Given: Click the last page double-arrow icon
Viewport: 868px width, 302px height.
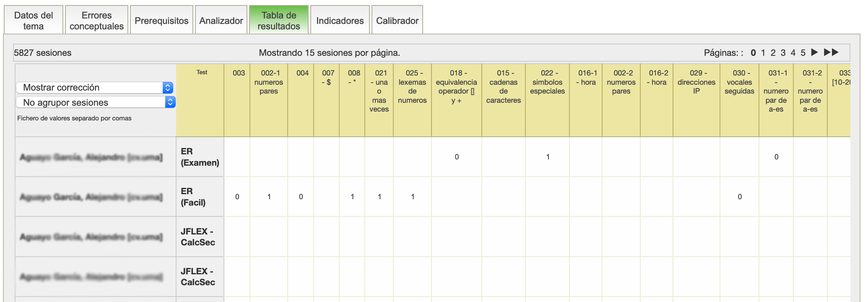Looking at the screenshot, I should pos(831,52).
